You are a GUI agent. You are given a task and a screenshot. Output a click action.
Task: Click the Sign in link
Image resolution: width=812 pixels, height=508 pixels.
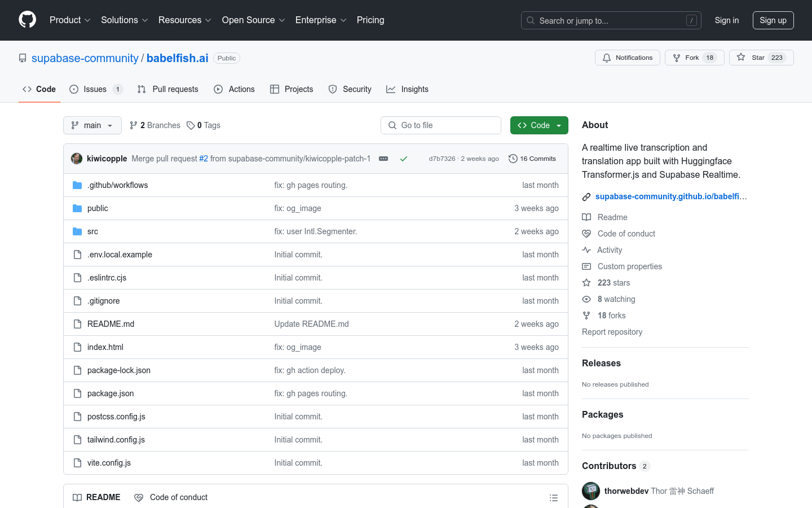pos(727,20)
